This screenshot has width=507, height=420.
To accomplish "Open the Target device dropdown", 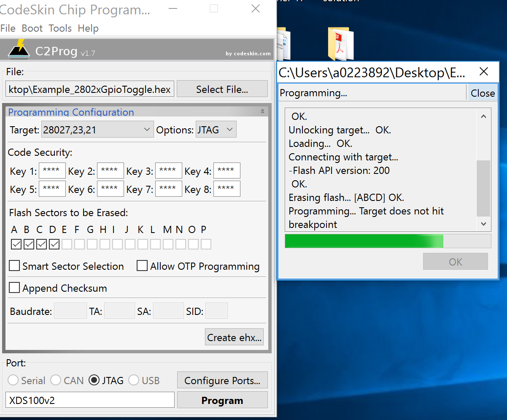I will point(97,130).
